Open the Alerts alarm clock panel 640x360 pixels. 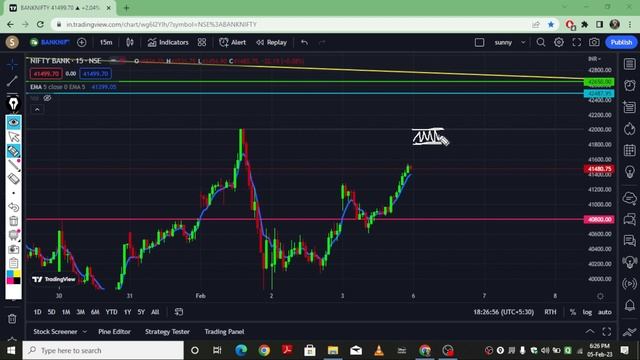[x=629, y=85]
